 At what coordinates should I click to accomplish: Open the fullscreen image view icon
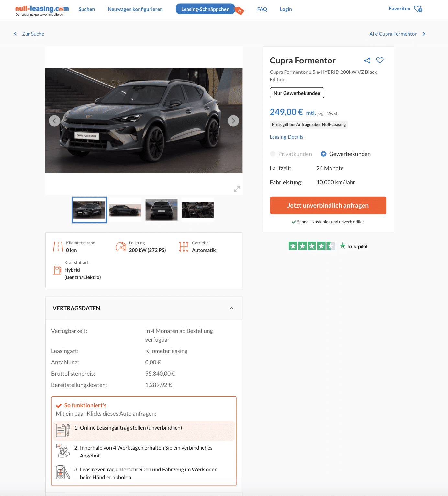pos(237,189)
